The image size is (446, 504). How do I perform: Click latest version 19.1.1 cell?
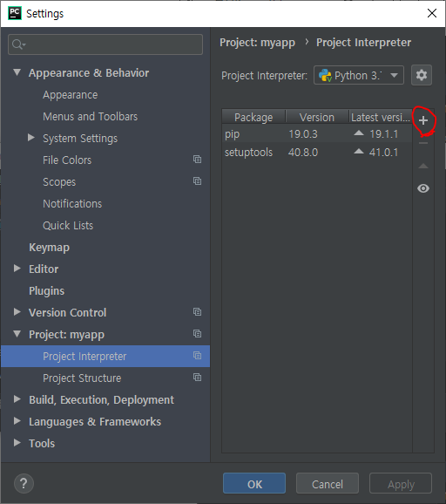tap(383, 133)
